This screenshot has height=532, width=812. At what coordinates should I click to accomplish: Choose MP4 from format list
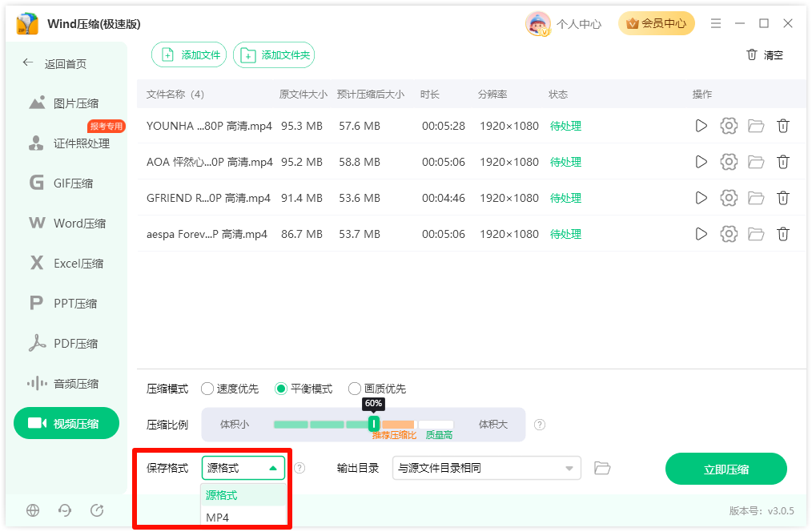point(243,517)
